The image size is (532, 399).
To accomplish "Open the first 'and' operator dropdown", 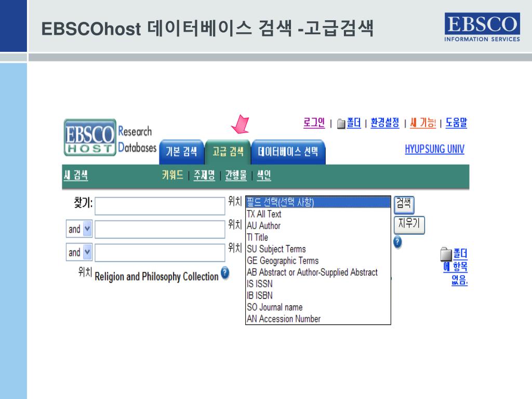I will (79, 229).
